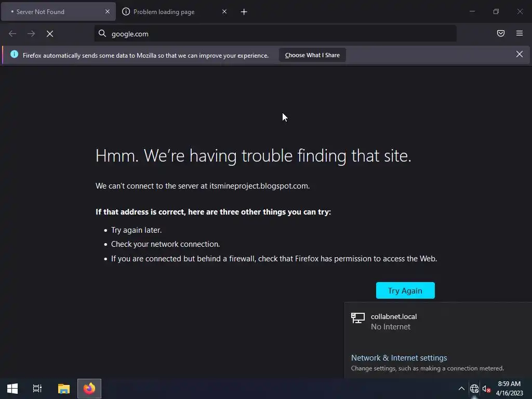Click the info icon in notification bar
Screen dimensions: 532x399
(x=14, y=54)
